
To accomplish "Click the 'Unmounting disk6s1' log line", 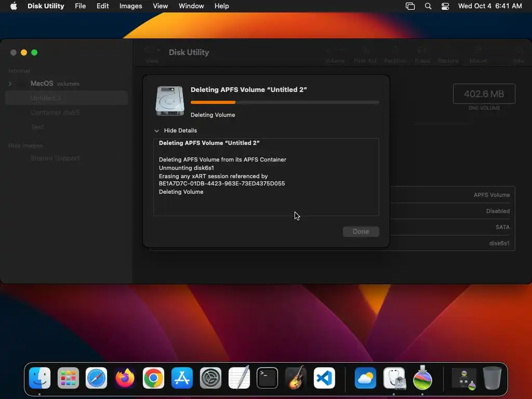I will [x=187, y=168].
